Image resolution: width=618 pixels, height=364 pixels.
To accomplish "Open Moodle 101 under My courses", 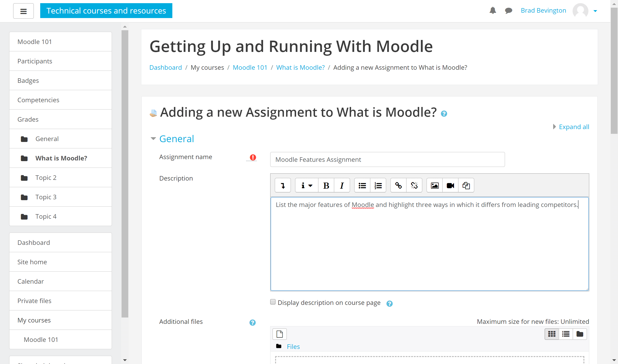I will (60, 339).
